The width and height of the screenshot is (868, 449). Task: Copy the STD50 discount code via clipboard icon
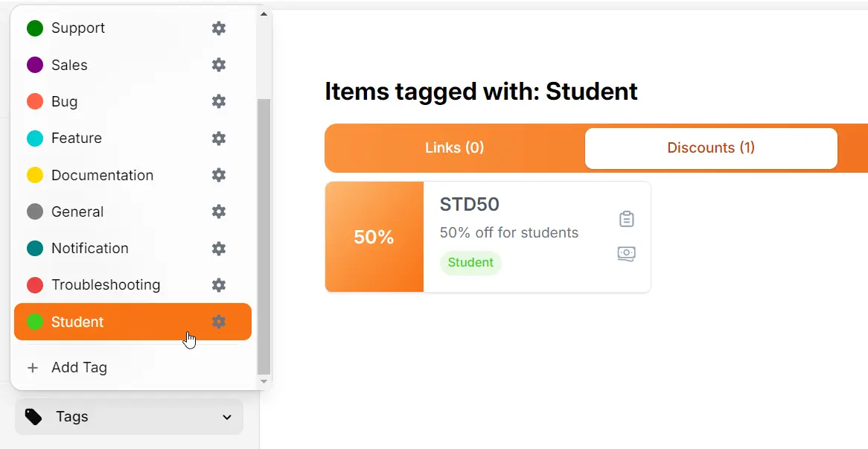[626, 219]
